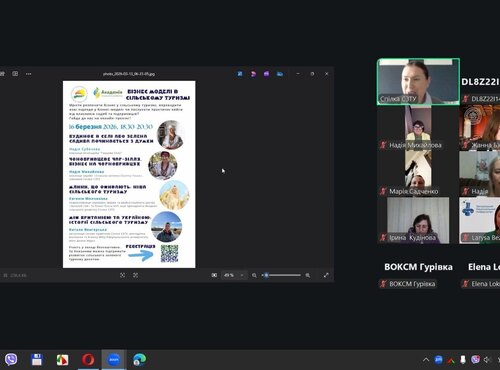Viewport: 500px width, 370px height.
Task: Click the speaker volume icon in the system tray
Action: [x=487, y=360]
